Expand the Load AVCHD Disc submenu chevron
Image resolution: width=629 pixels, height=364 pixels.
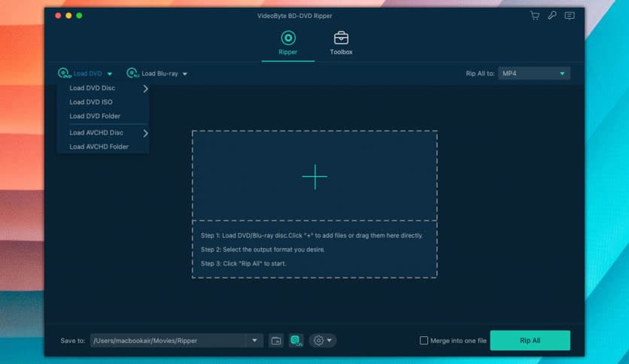(x=146, y=133)
